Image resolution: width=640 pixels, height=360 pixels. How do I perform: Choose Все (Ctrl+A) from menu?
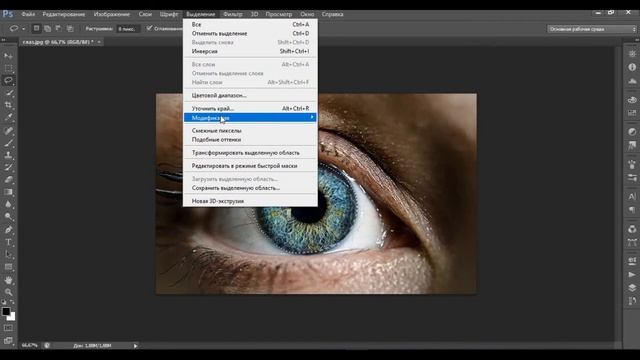[x=250, y=24]
